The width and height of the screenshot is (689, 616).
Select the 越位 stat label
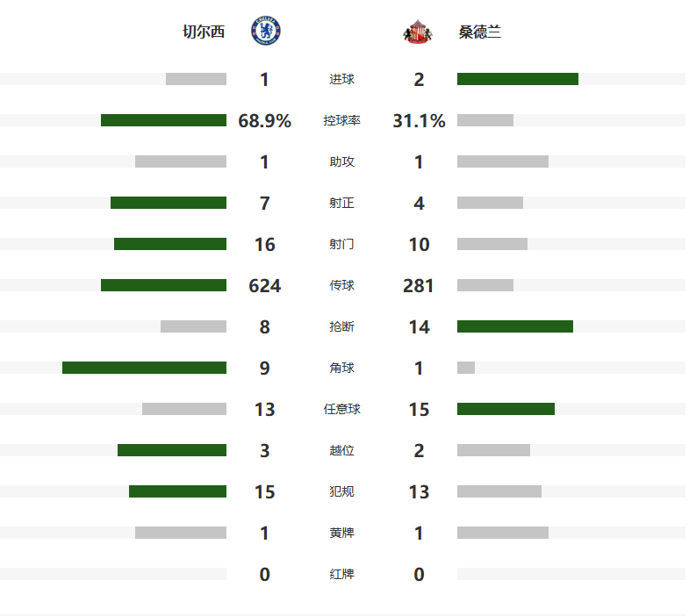point(341,450)
